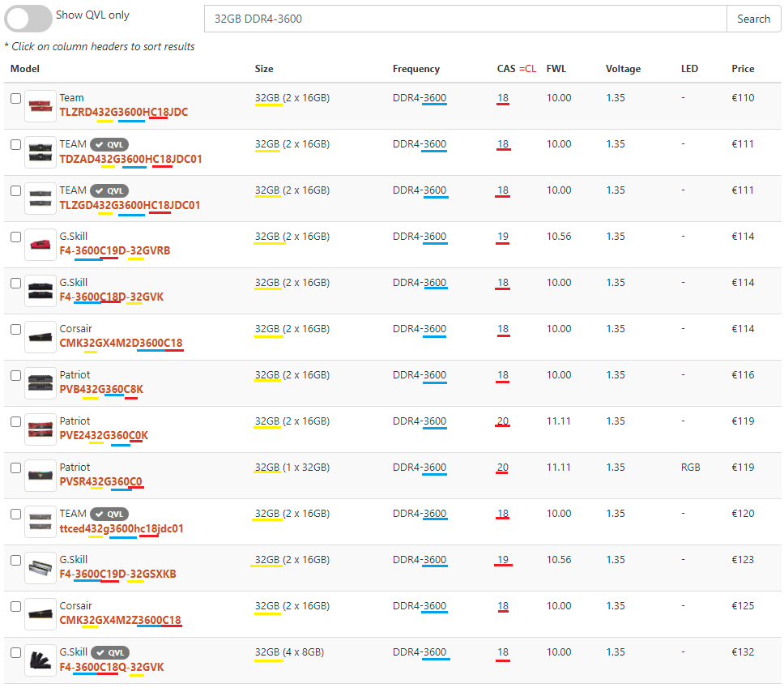784x692 pixels.
Task: Click the QVL badge on TDZAD432G3600HC18JDC01 row
Action: tap(109, 144)
